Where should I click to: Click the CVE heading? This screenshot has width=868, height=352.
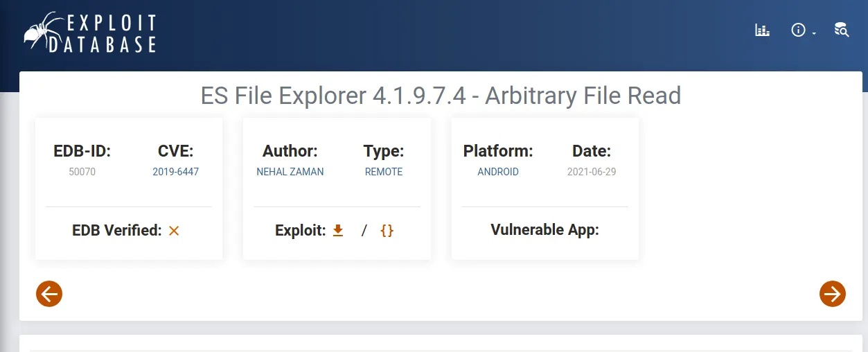tap(176, 151)
